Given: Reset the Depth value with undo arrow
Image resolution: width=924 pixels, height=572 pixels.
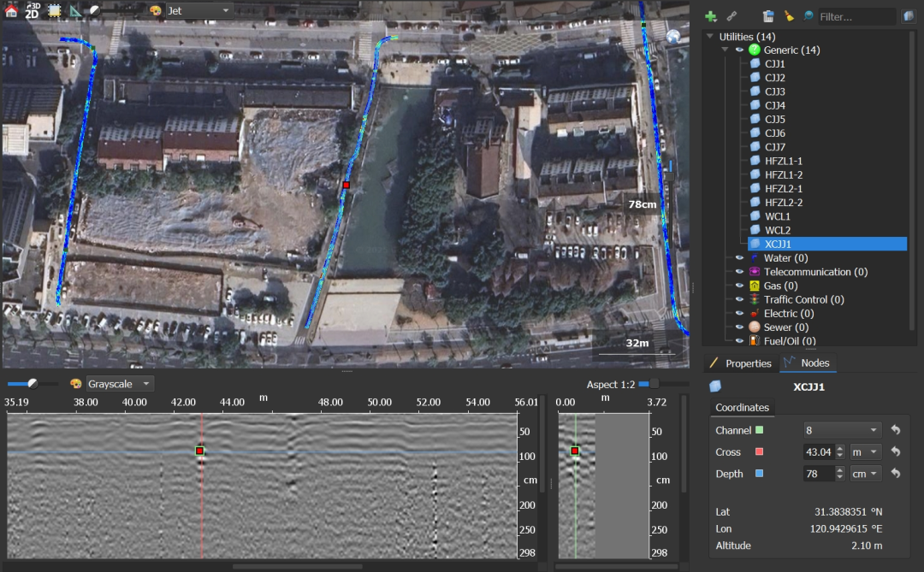Looking at the screenshot, I should click(x=896, y=473).
